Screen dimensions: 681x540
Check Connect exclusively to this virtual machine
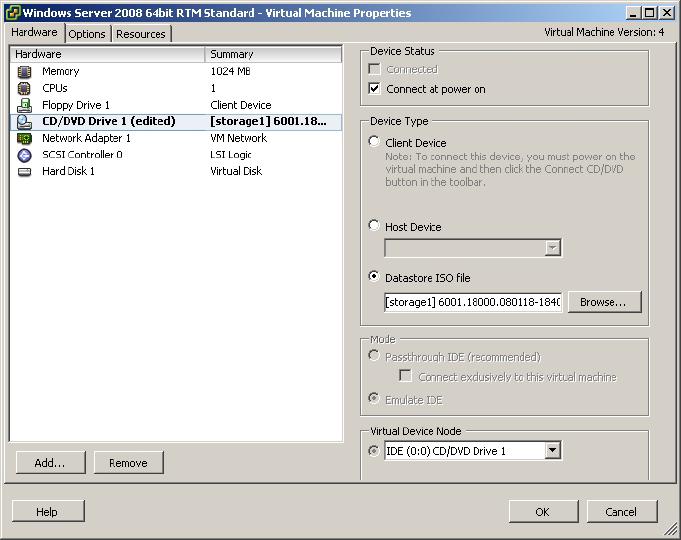click(405, 376)
